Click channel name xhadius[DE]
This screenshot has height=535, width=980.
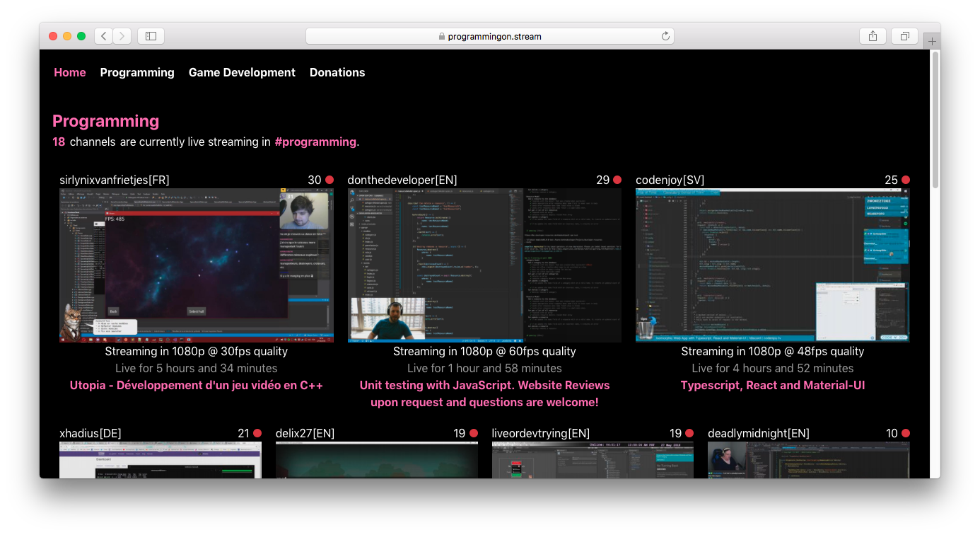(x=89, y=433)
